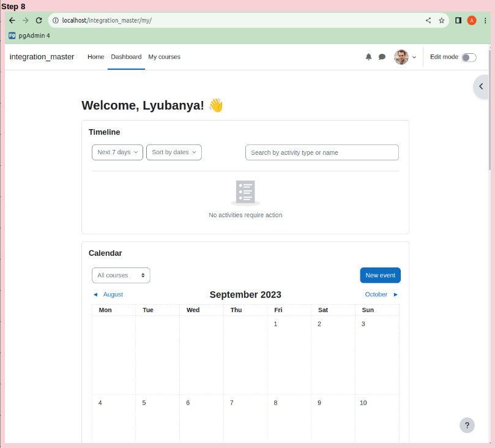This screenshot has width=495, height=448.
Task: Reload the page with refresh icon
Action: (39, 21)
